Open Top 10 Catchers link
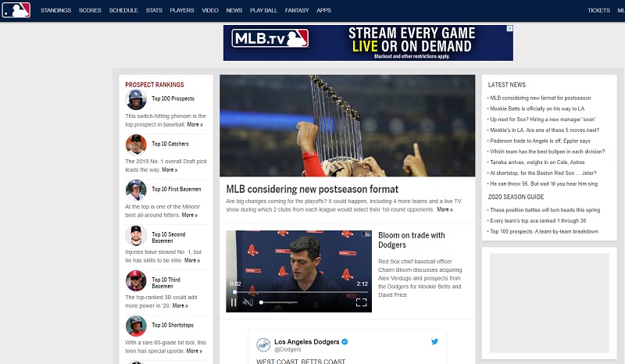The height and width of the screenshot is (364, 625). coord(170,144)
